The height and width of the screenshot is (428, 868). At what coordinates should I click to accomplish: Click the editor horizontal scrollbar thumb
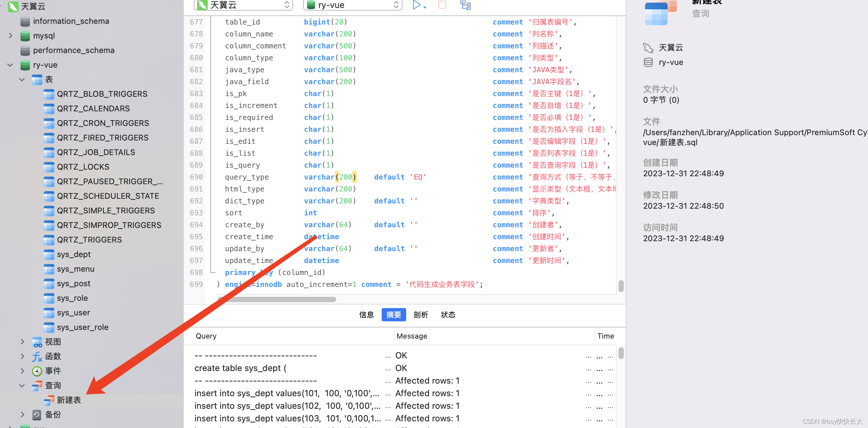coord(277,299)
